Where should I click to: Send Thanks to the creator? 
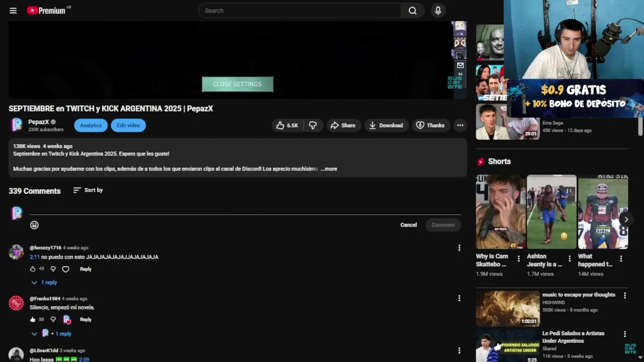coord(430,125)
